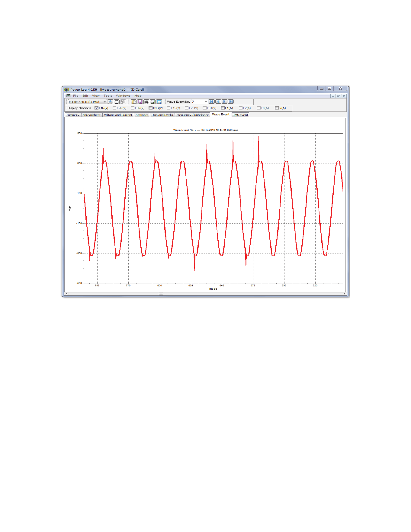Check the L3(A) channel checkbox
Screen dimensions: 411x532
258,108
